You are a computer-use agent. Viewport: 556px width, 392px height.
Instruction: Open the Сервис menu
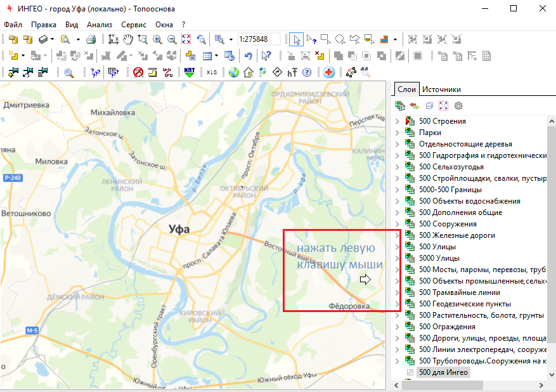134,25
